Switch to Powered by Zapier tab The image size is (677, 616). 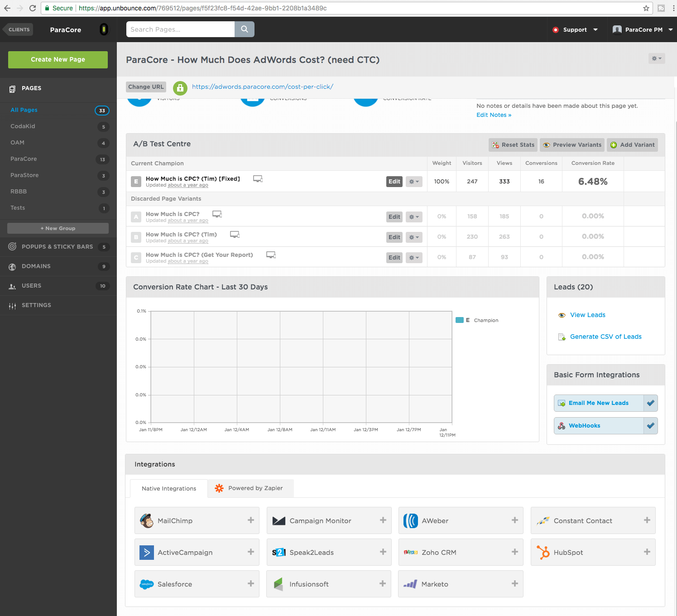coord(251,488)
